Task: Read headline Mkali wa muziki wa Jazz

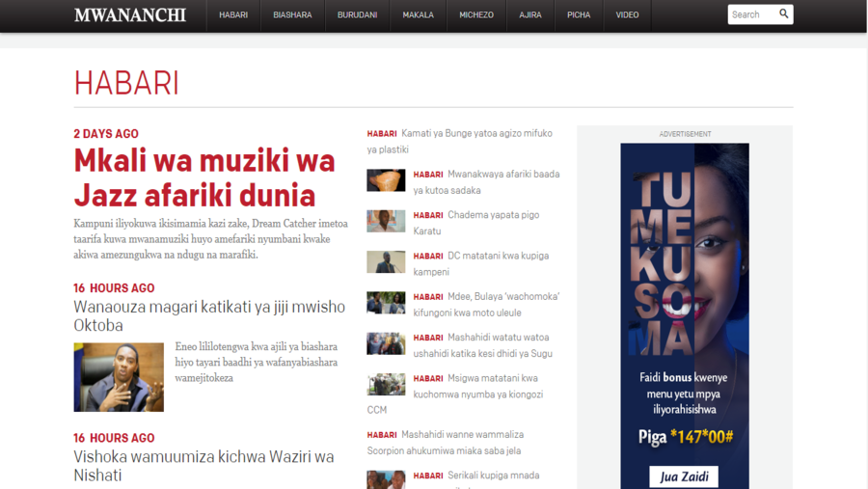Action: [x=204, y=177]
